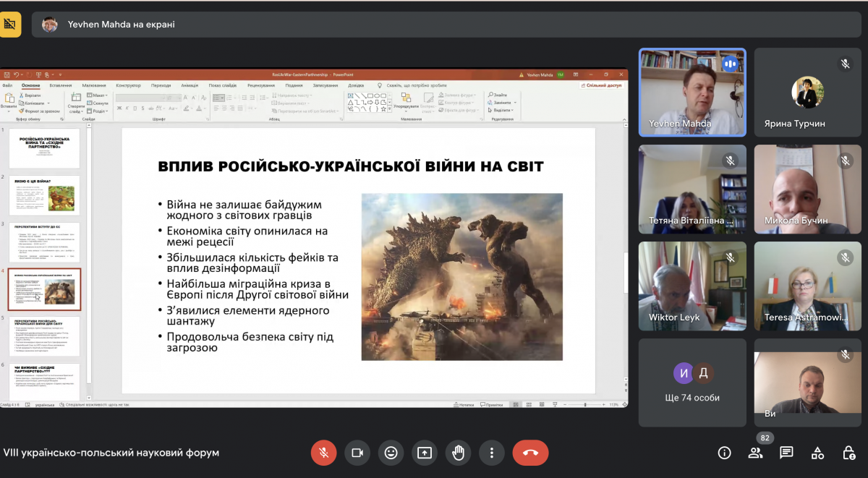The height and width of the screenshot is (478, 868).
Task: Click Примітки comments button in status bar
Action: 493,405
